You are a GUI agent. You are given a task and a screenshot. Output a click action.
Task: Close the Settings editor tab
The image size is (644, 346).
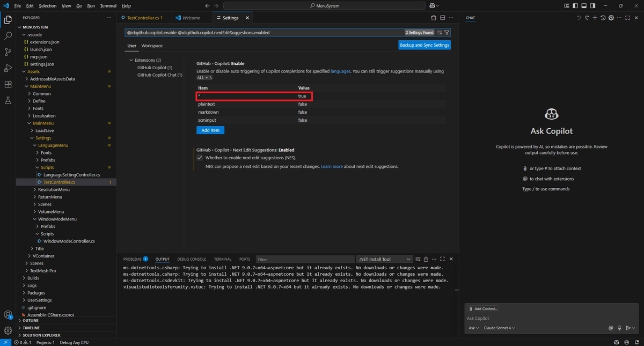247,18
